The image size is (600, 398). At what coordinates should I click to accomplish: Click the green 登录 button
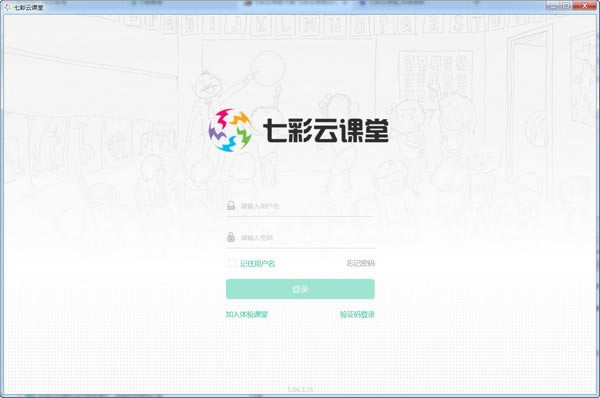click(x=300, y=289)
